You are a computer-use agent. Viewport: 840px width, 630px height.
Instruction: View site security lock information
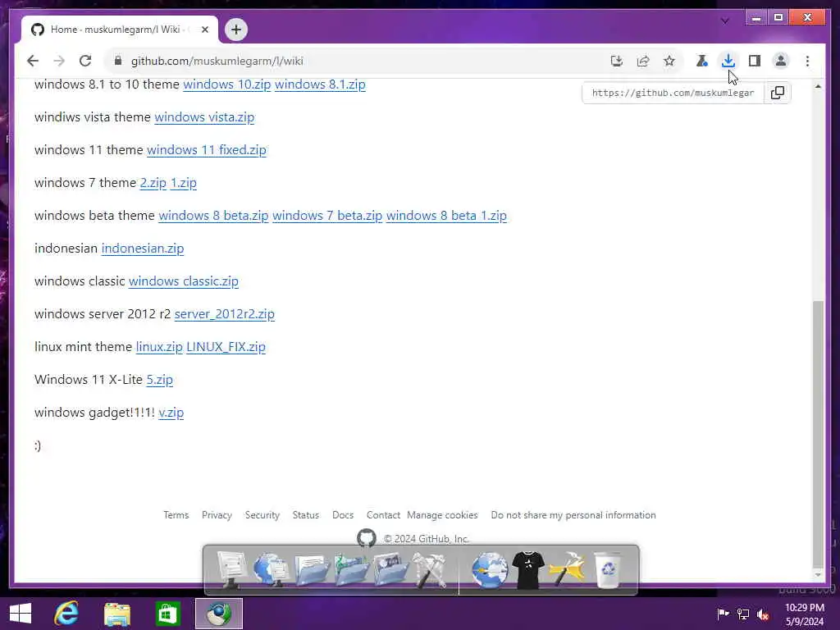point(118,61)
